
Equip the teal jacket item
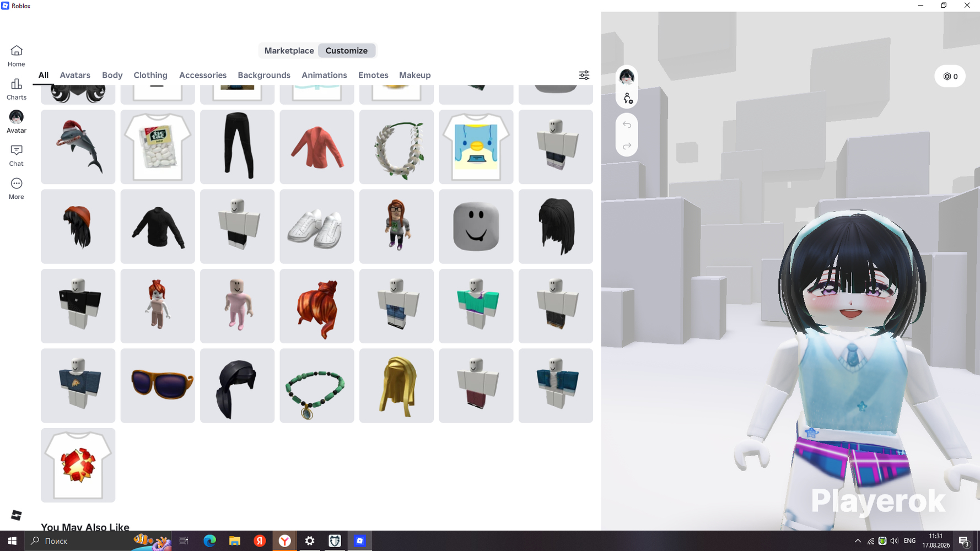click(x=556, y=386)
